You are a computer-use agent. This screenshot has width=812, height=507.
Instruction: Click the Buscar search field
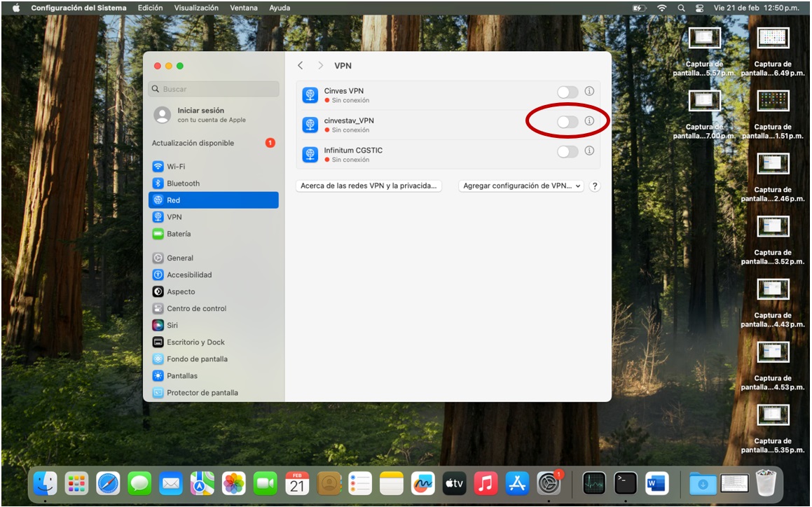(214, 89)
